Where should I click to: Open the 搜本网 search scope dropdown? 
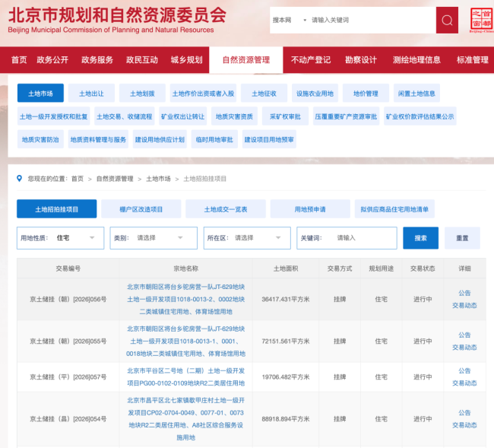pos(290,21)
